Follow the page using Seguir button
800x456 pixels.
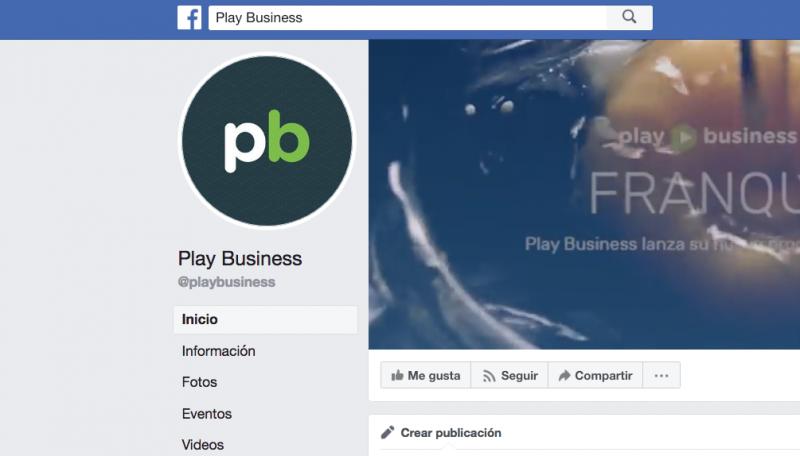(509, 375)
